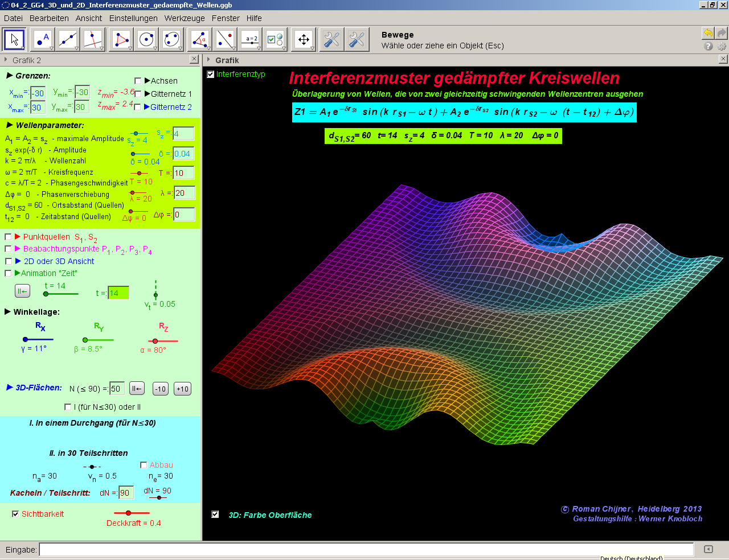Click the reset button beside the time slider
This screenshot has width=729, height=560.
point(22,291)
